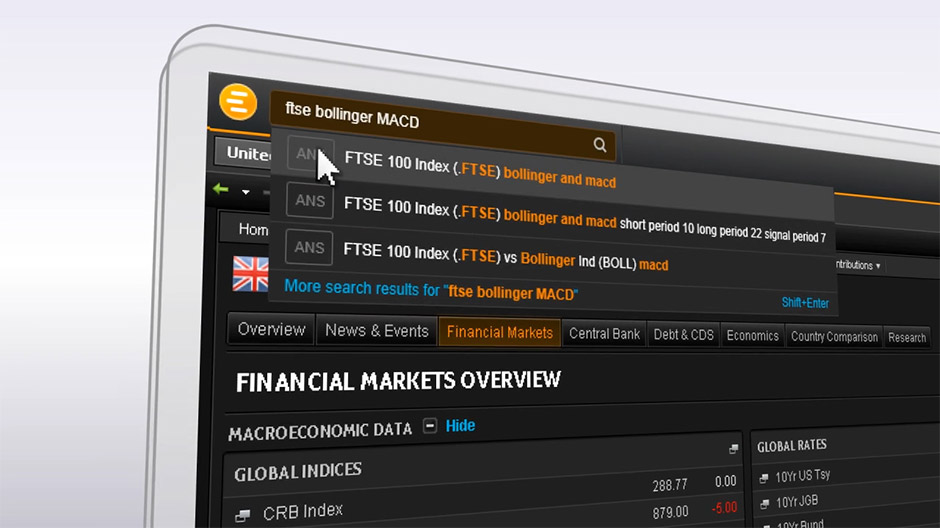940x528 pixels.
Task: Select the Financial Markets tab
Action: pos(499,333)
